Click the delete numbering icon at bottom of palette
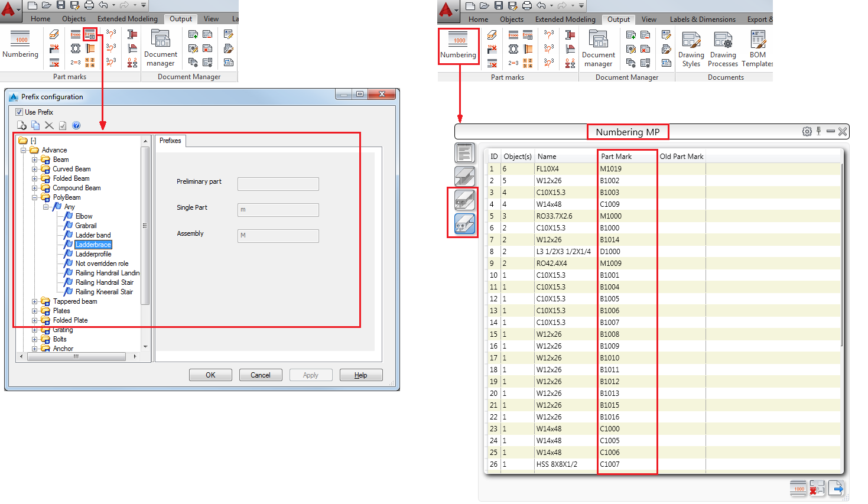The image size is (868, 504). (818, 488)
